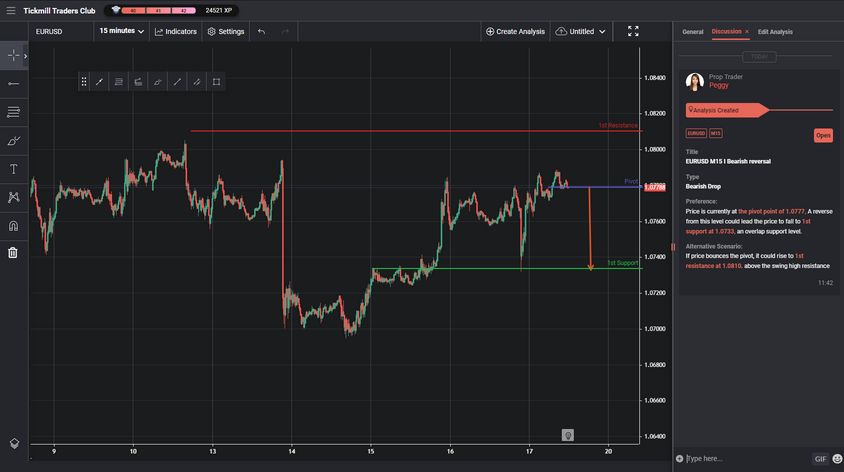Image resolution: width=844 pixels, height=472 pixels.
Task: Switch to the Edit Analysis tab
Action: [x=775, y=32]
